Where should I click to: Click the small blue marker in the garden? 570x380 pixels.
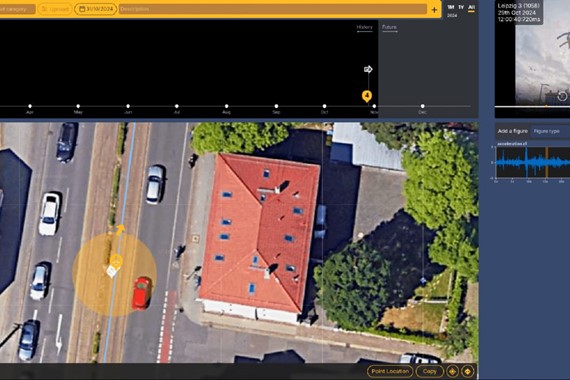pyautogui.click(x=423, y=280)
